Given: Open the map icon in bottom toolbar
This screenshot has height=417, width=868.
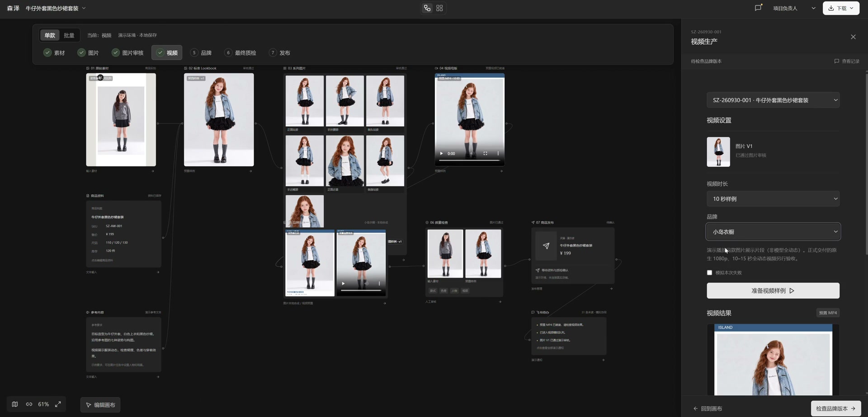Looking at the screenshot, I should pyautogui.click(x=15, y=404).
